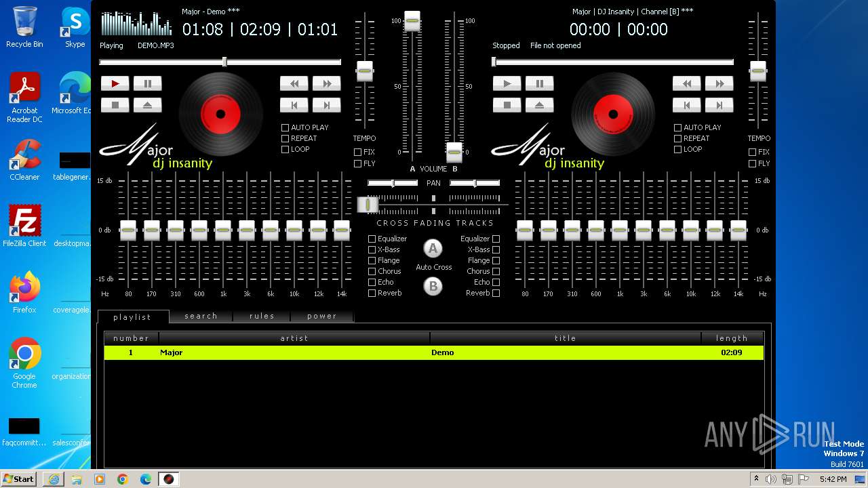Toggle FLY tempo for deck B

point(752,163)
